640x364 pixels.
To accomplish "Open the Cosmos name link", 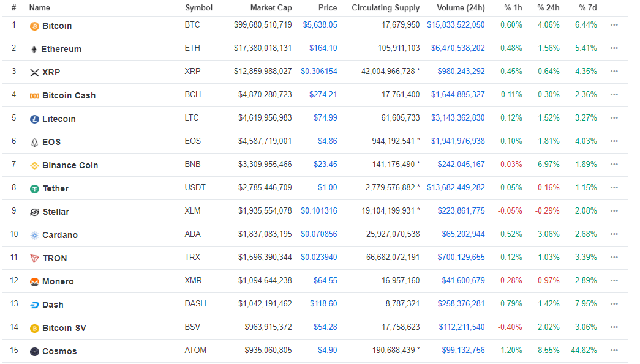I will pyautogui.click(x=59, y=351).
